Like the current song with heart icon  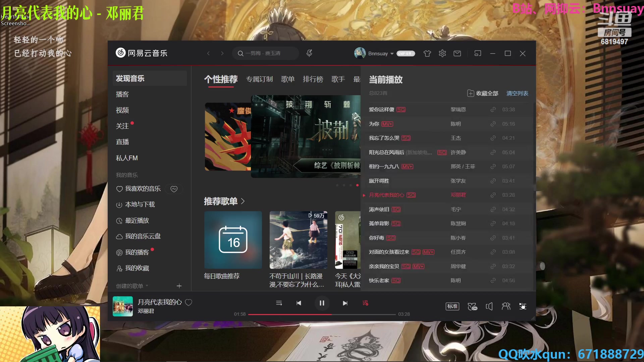coord(189,302)
